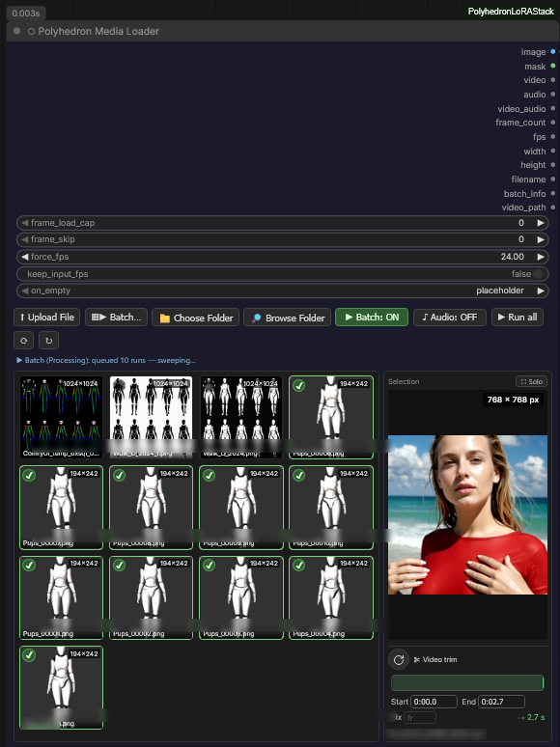560x747 pixels.
Task: Click the fr placeholder input field
Action: pos(419,717)
